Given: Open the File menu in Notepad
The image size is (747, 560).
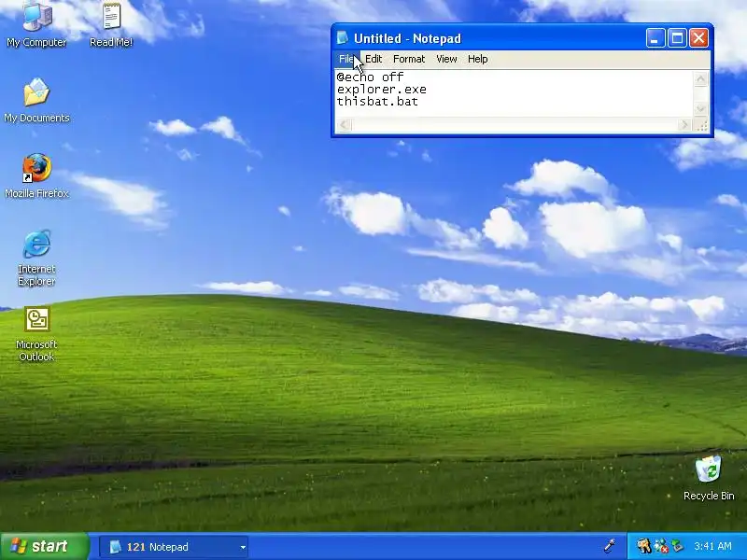Looking at the screenshot, I should point(346,59).
